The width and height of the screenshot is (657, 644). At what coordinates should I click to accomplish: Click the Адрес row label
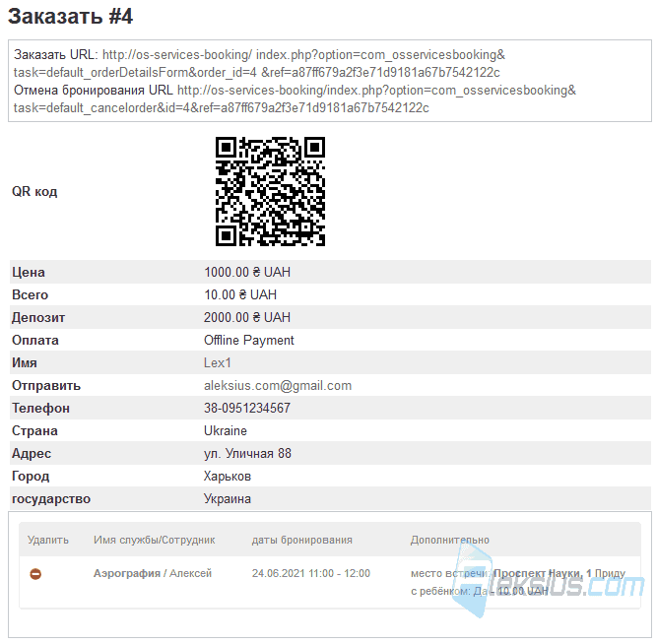[32, 453]
